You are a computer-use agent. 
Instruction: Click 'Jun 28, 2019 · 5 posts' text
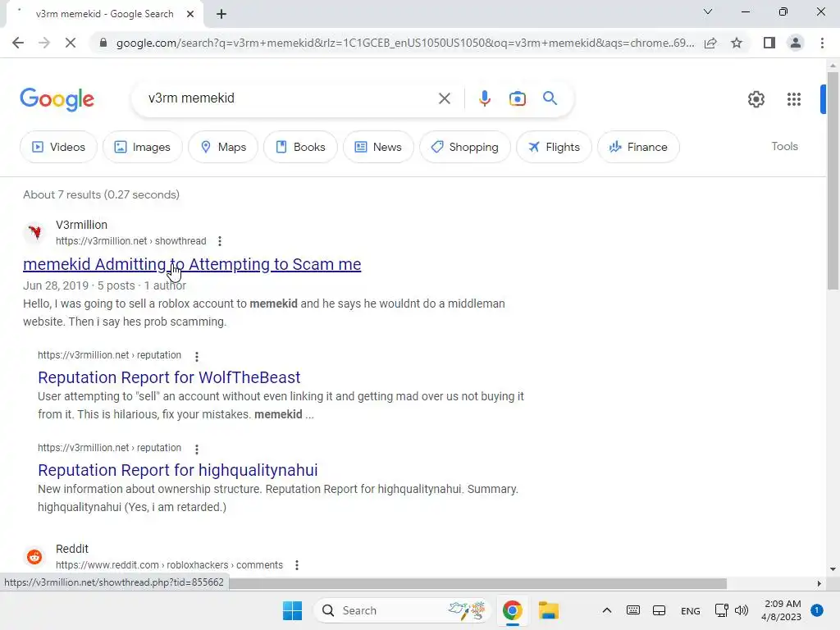[79, 286]
